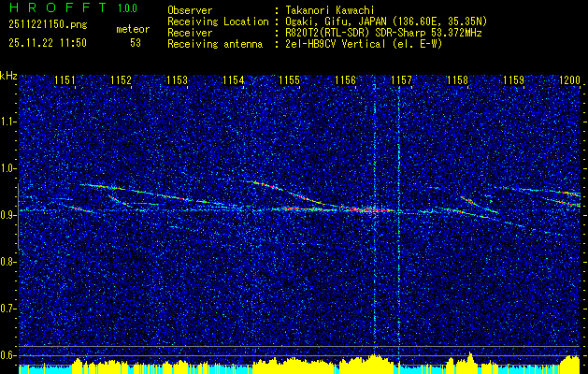Click the 1.1 kHz frequency label
This screenshot has width=588, height=374.
(x=7, y=122)
